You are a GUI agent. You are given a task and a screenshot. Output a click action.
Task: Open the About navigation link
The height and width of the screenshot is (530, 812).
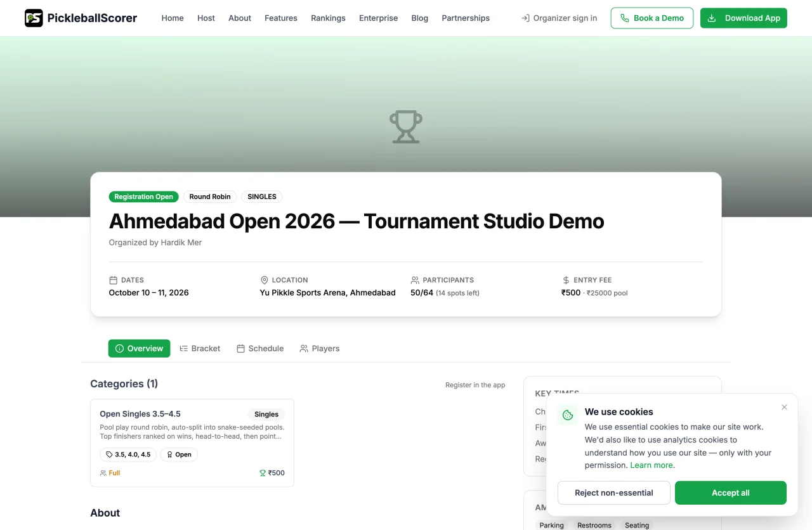click(x=240, y=18)
